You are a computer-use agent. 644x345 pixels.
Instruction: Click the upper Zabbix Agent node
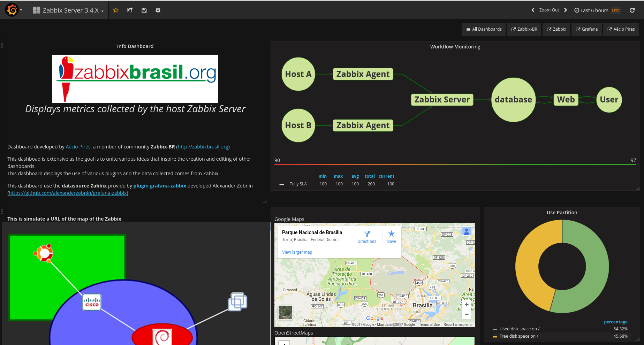click(363, 74)
